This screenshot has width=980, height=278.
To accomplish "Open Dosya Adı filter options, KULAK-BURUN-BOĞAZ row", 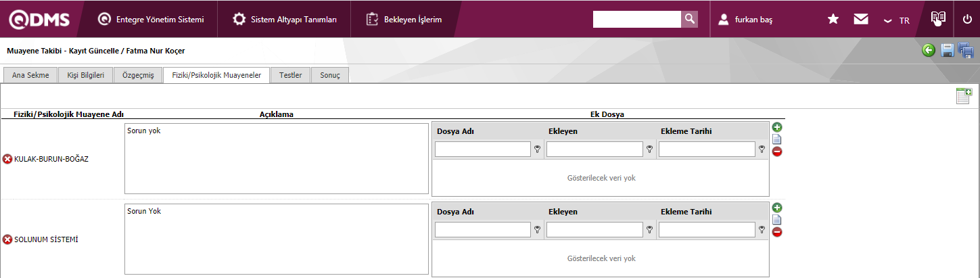I will pos(538,149).
